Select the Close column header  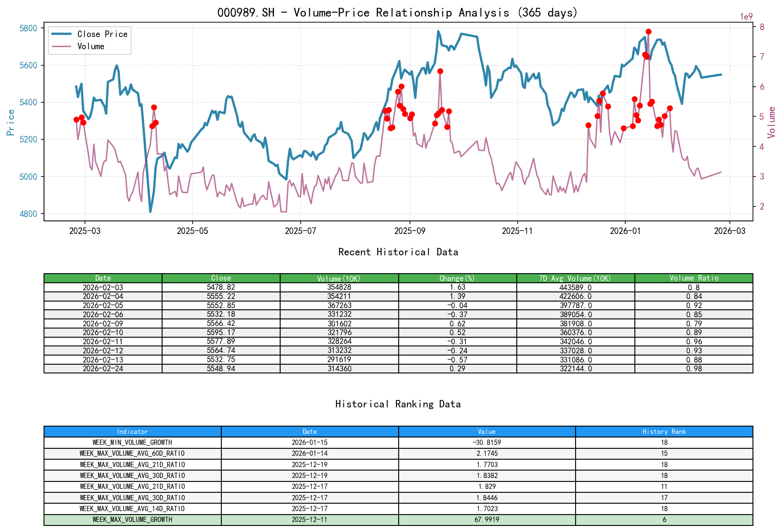point(220,278)
